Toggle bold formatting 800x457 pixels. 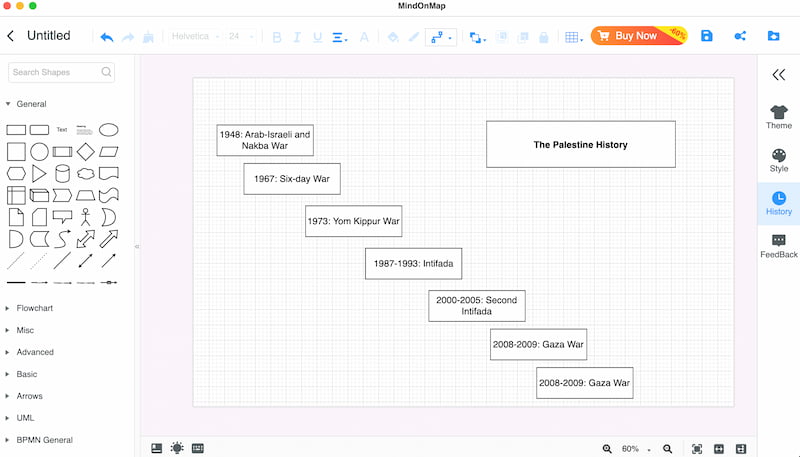[277, 37]
